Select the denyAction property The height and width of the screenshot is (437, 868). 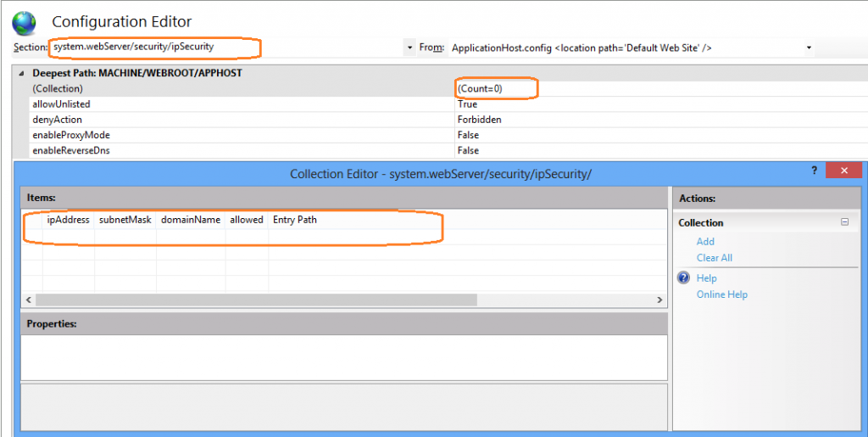(57, 120)
